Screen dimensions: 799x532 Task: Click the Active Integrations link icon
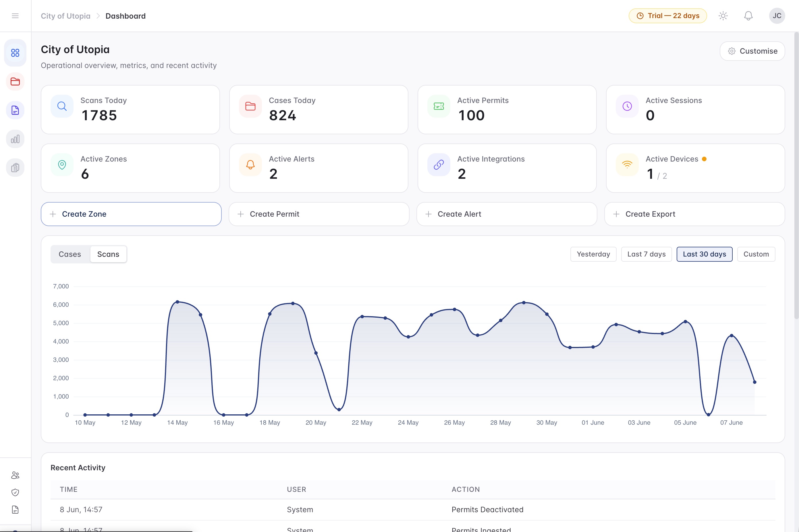[x=439, y=165]
